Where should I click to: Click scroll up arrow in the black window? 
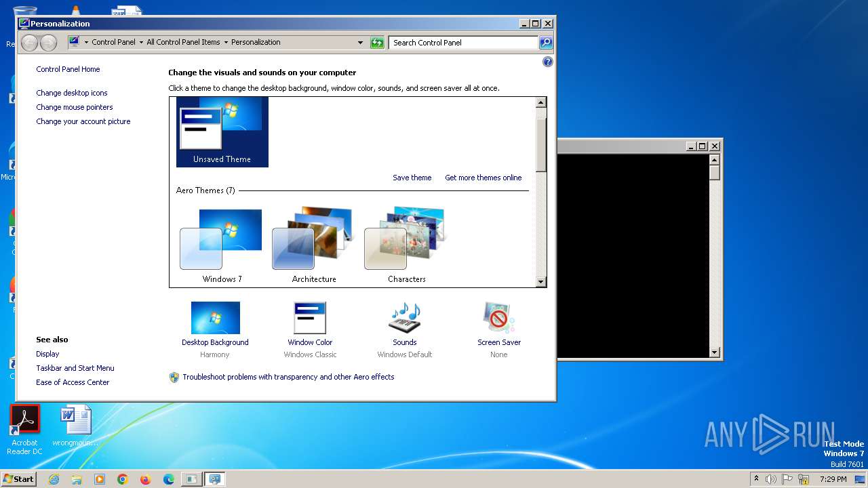click(714, 160)
